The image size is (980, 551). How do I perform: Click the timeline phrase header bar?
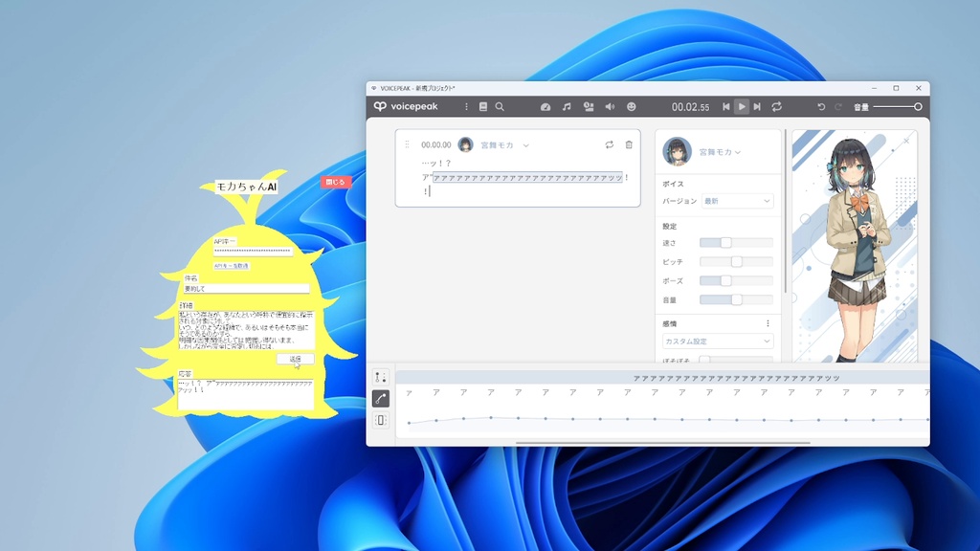pos(662,378)
